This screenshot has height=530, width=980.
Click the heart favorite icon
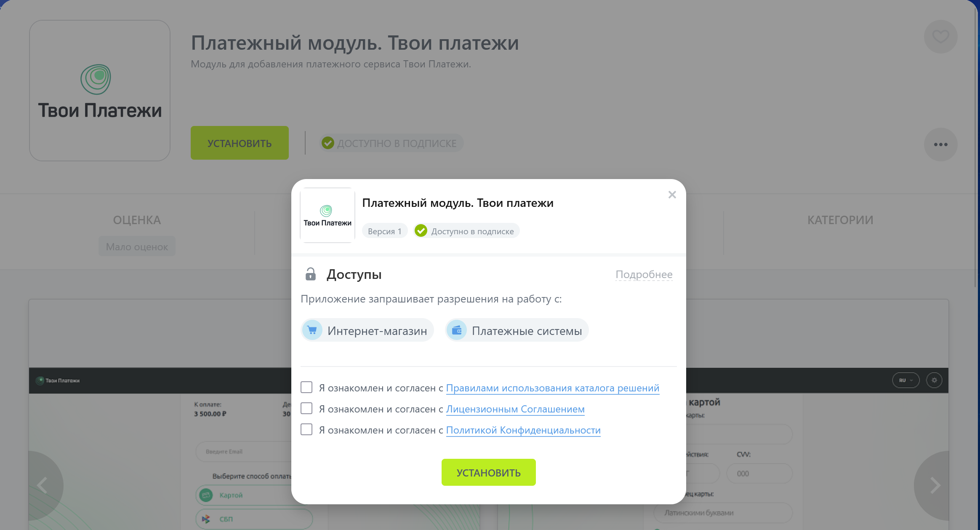click(x=940, y=37)
